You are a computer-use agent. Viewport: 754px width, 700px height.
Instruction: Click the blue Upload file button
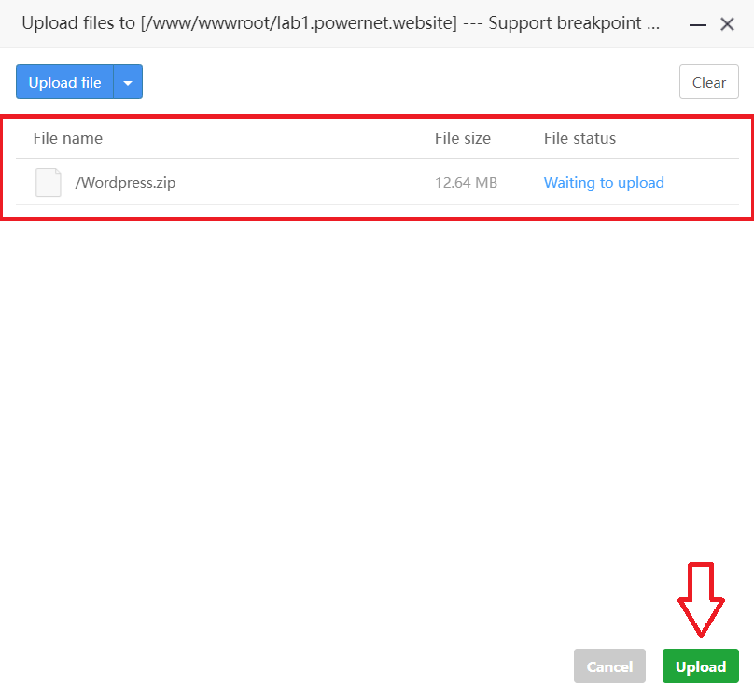click(x=65, y=82)
